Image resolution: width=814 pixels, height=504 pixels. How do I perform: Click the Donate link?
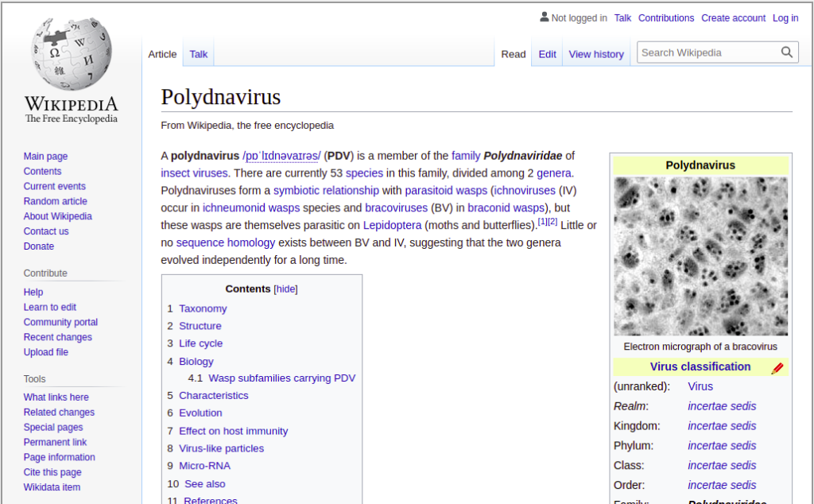click(39, 246)
